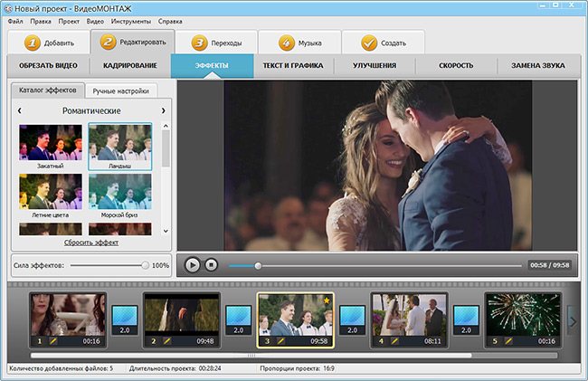Click the Сила эффектов slider handle
This screenshot has height=381, width=588.
[x=145, y=265]
